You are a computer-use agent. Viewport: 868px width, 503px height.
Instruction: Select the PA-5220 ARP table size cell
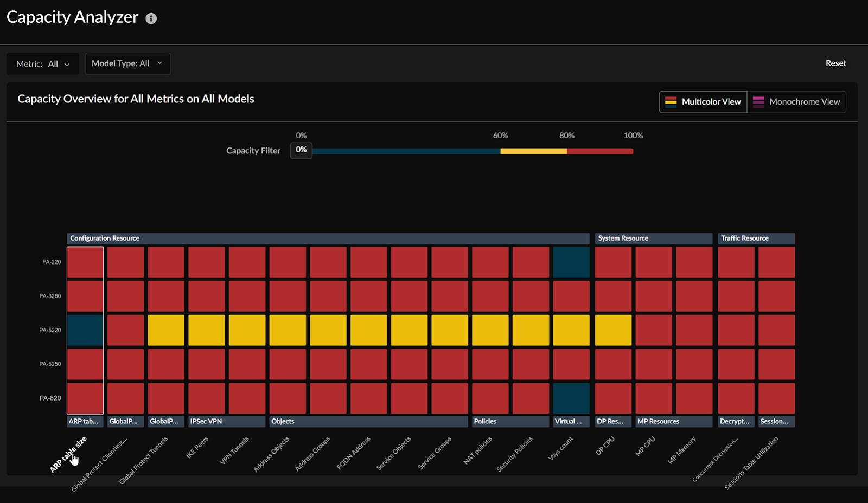point(85,330)
